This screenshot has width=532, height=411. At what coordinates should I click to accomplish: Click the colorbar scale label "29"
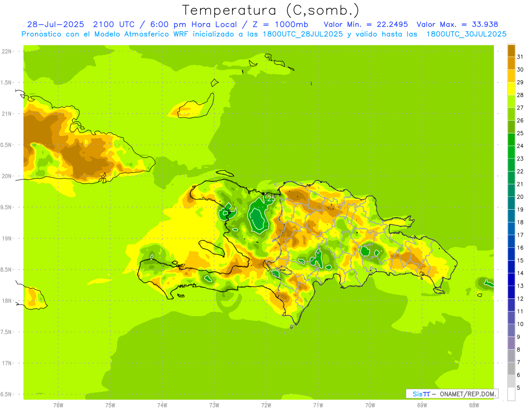pyautogui.click(x=520, y=82)
